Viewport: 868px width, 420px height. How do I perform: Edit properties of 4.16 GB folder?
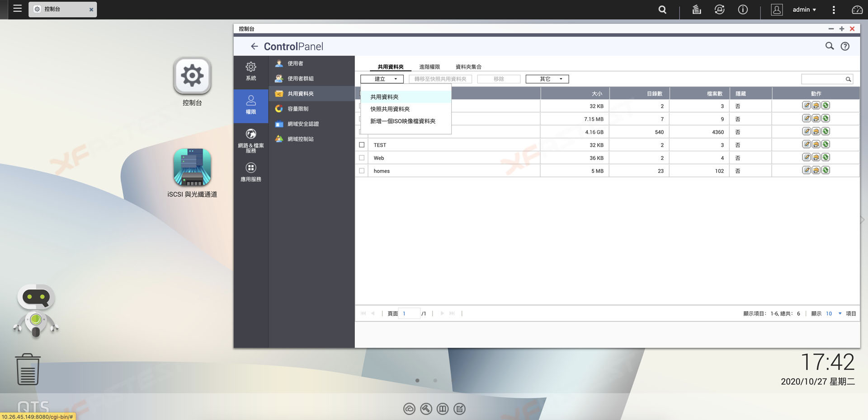807,131
